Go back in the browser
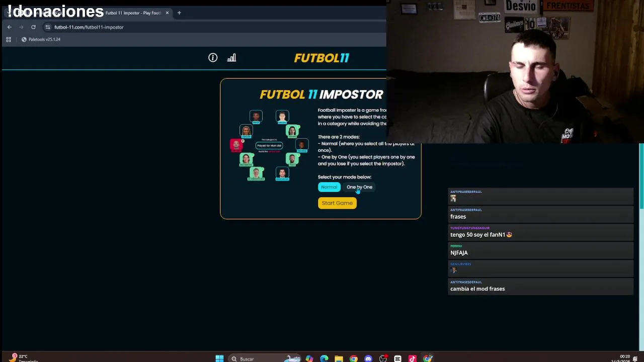The width and height of the screenshot is (644, 362). click(x=9, y=27)
